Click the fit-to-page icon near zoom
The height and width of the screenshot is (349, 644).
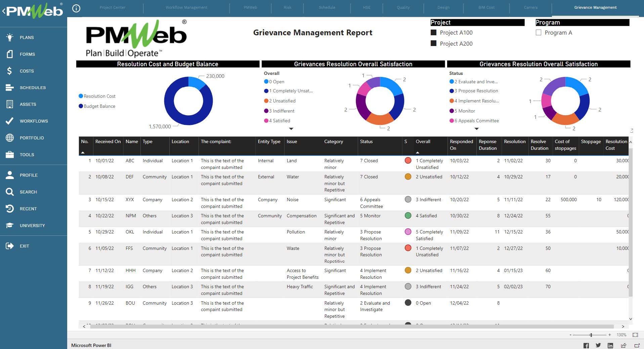tap(635, 335)
